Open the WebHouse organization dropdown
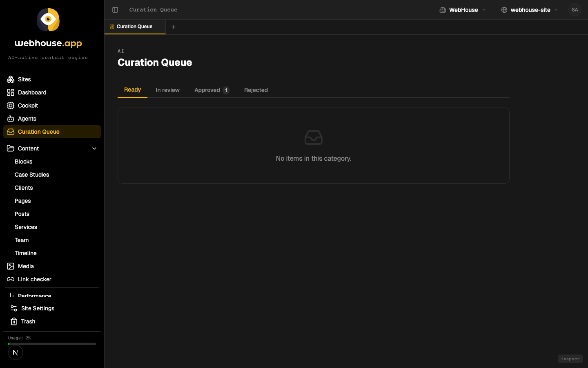This screenshot has height=368, width=588. 463,10
